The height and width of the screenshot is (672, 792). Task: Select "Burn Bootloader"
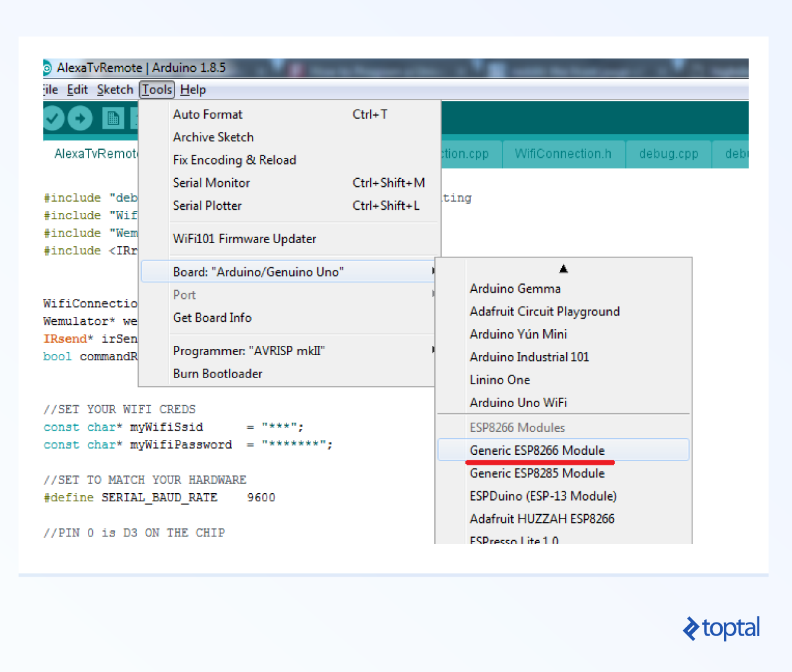[217, 373]
